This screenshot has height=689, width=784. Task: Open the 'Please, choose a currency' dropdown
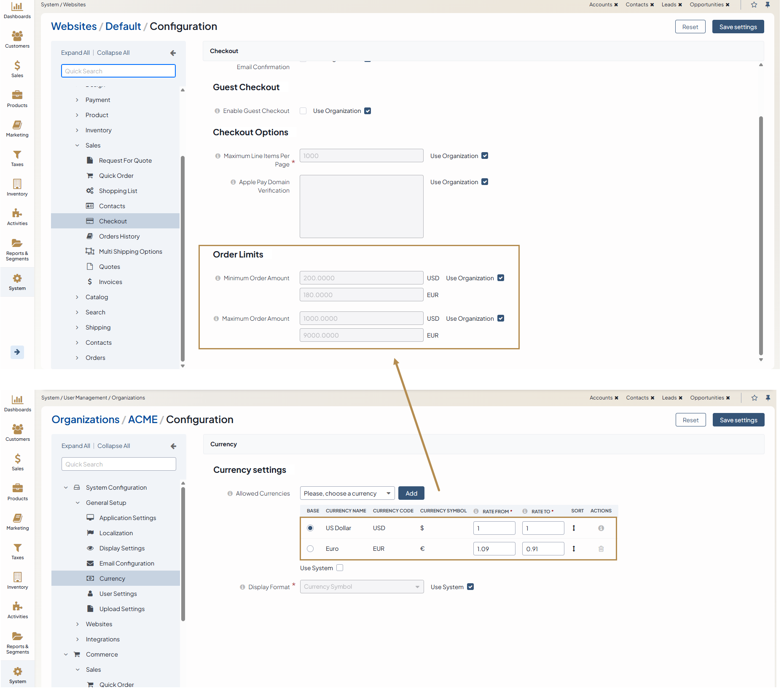click(347, 493)
